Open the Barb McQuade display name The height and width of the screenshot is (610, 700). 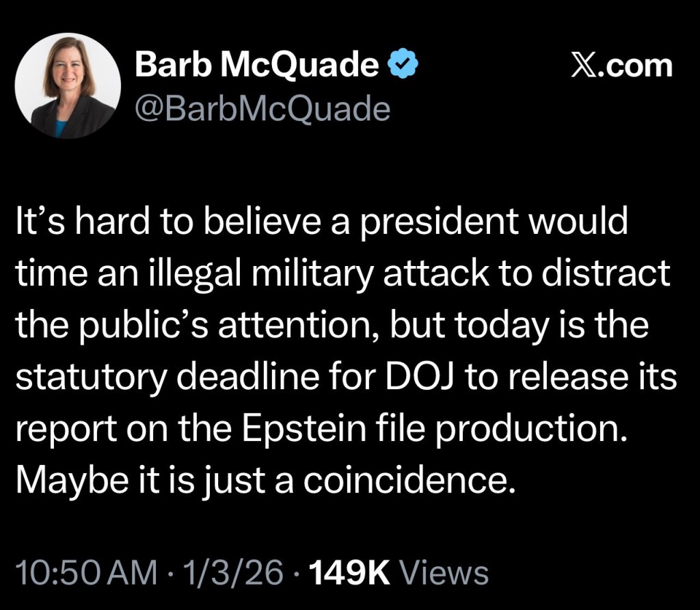[x=256, y=66]
